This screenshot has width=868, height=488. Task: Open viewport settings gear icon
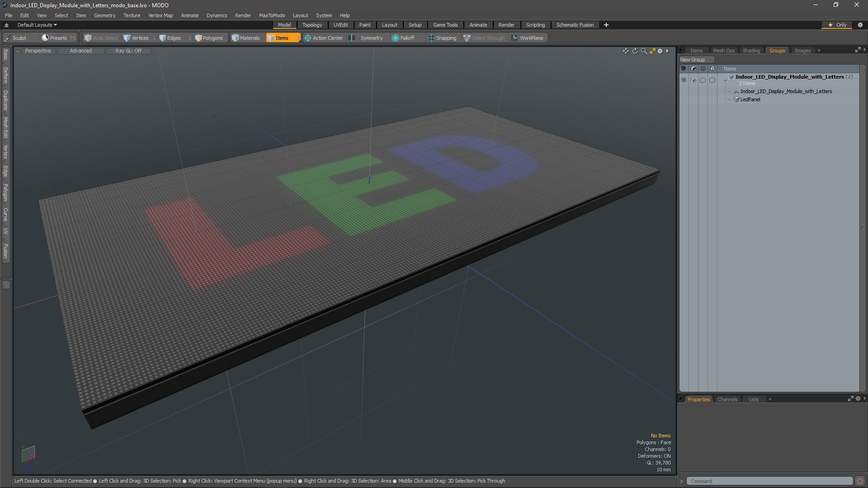click(660, 51)
